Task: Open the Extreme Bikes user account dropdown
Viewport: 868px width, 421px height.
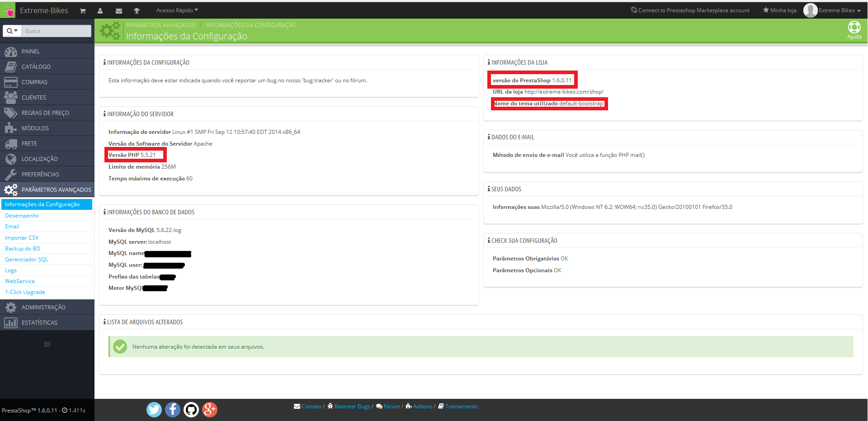Action: coord(832,10)
